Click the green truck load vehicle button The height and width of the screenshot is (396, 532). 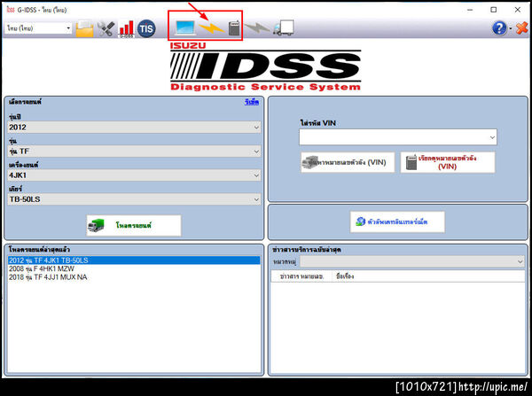pyautogui.click(x=134, y=225)
